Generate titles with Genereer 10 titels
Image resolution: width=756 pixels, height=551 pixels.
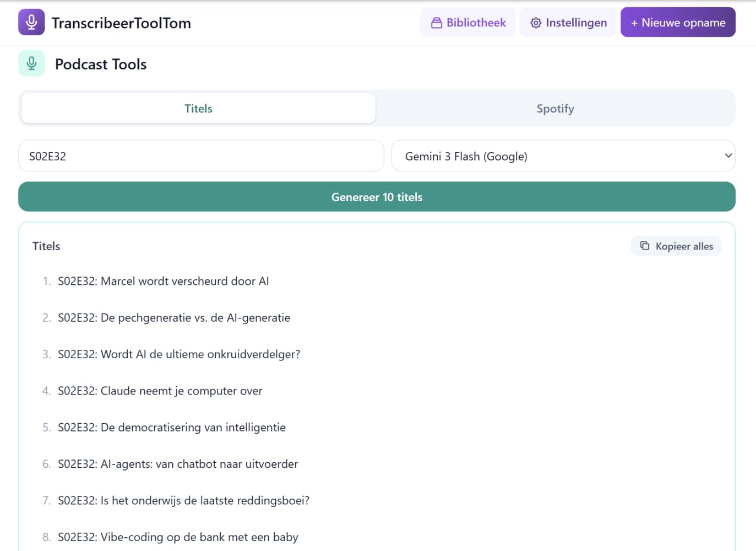377,197
